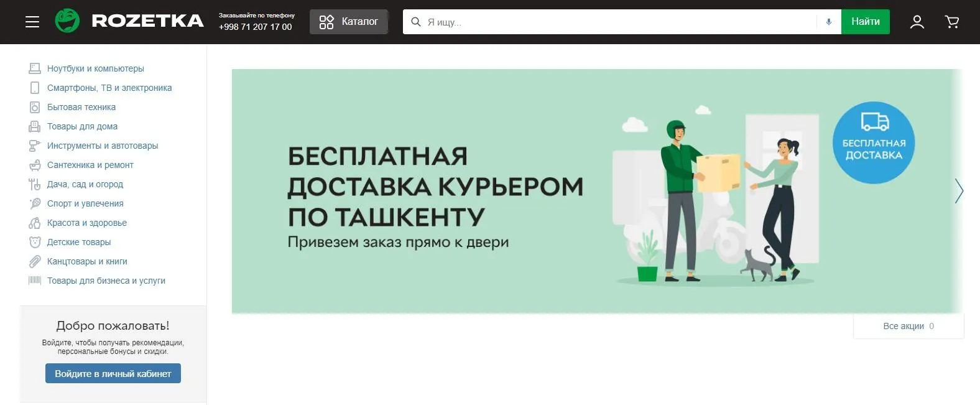The image size is (980, 405).
Task: Select Смартфоны, ТВ и электроника category
Action: point(109,88)
